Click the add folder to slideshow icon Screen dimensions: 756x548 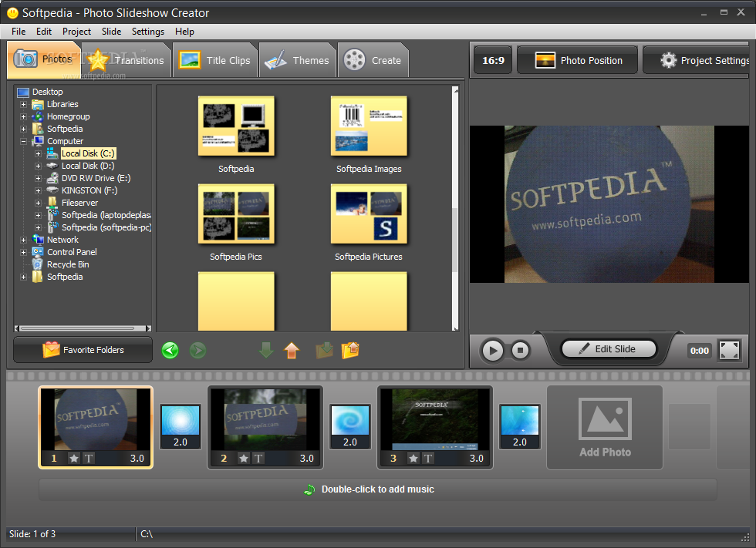(324, 350)
